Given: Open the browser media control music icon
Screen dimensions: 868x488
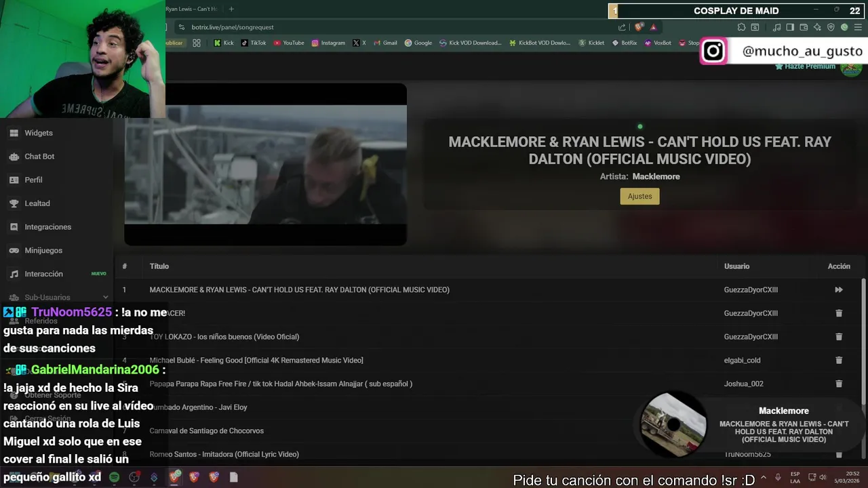Looking at the screenshot, I should coord(776,27).
